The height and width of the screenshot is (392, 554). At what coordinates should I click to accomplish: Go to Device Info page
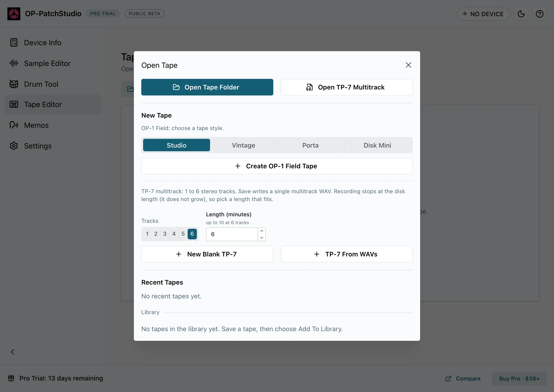pyautogui.click(x=53, y=42)
